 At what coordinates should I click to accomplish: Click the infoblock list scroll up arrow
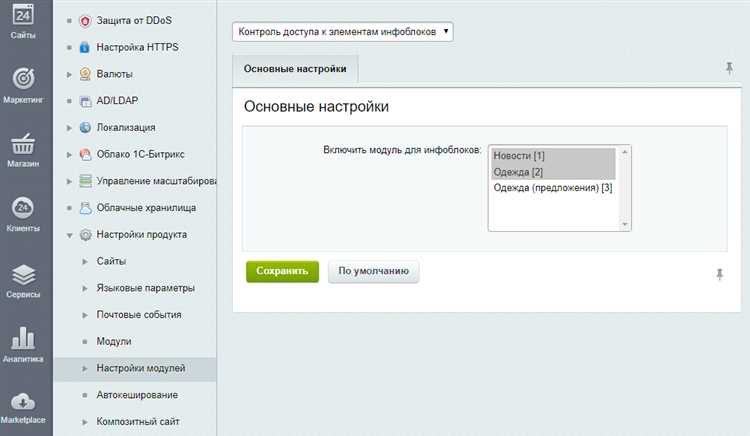tap(624, 152)
